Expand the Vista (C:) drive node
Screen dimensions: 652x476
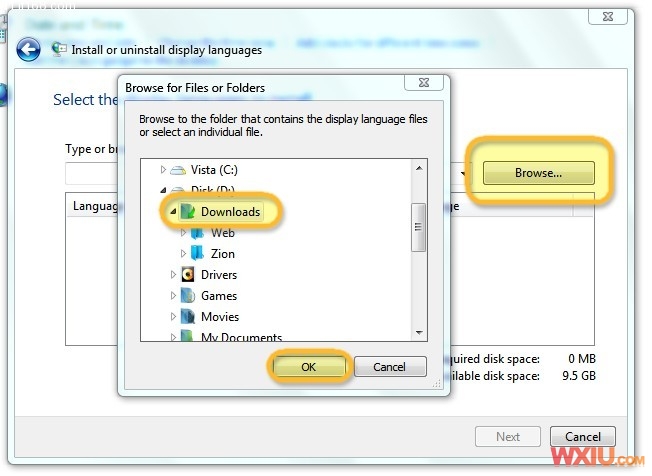pos(164,170)
